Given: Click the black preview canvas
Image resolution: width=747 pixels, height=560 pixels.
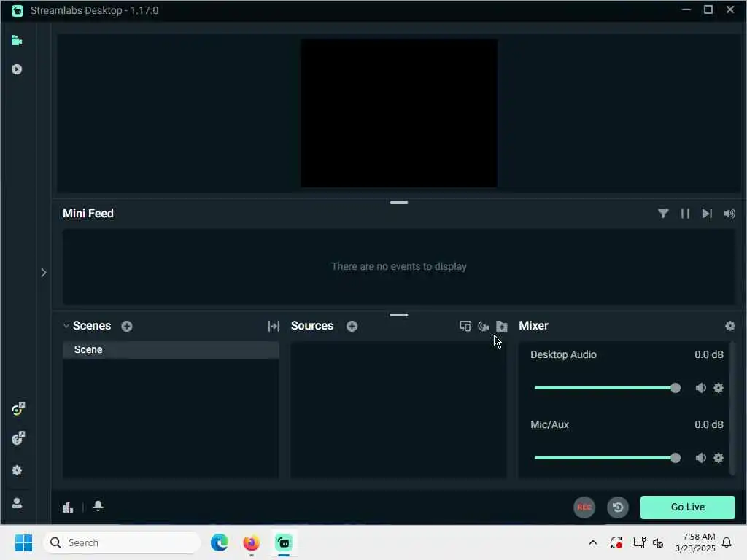Looking at the screenshot, I should tap(399, 113).
